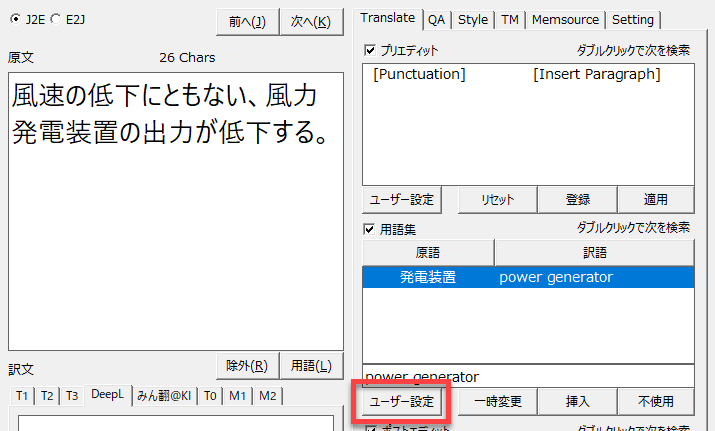The image size is (715, 431).
Task: Click the 前へ(J) button
Action: pyautogui.click(x=247, y=22)
